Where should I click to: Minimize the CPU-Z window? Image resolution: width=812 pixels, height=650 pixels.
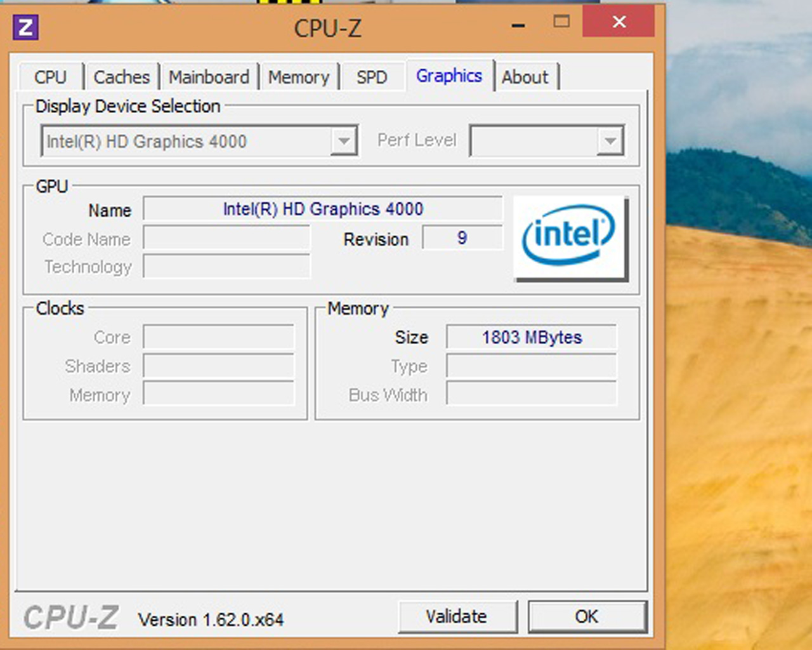[518, 25]
